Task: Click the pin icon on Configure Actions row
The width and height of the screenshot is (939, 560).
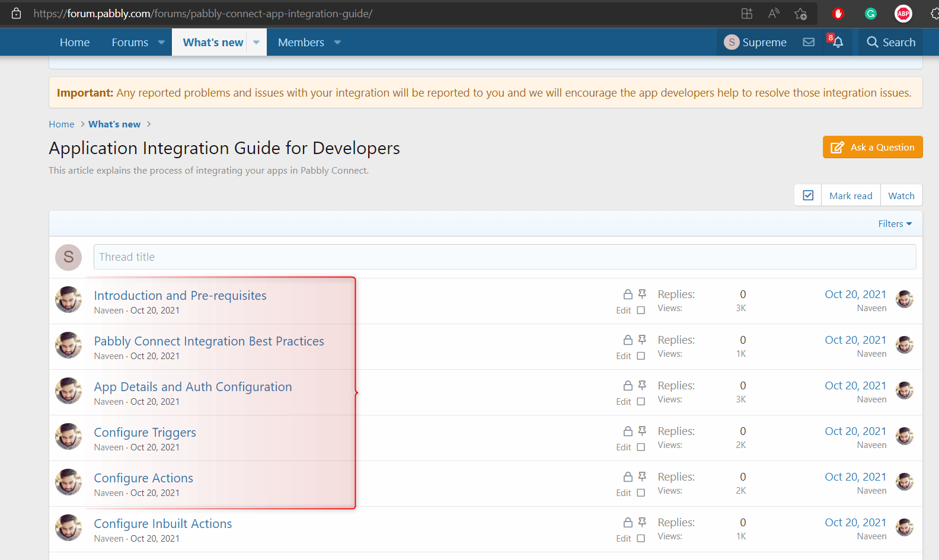Action: (642, 476)
